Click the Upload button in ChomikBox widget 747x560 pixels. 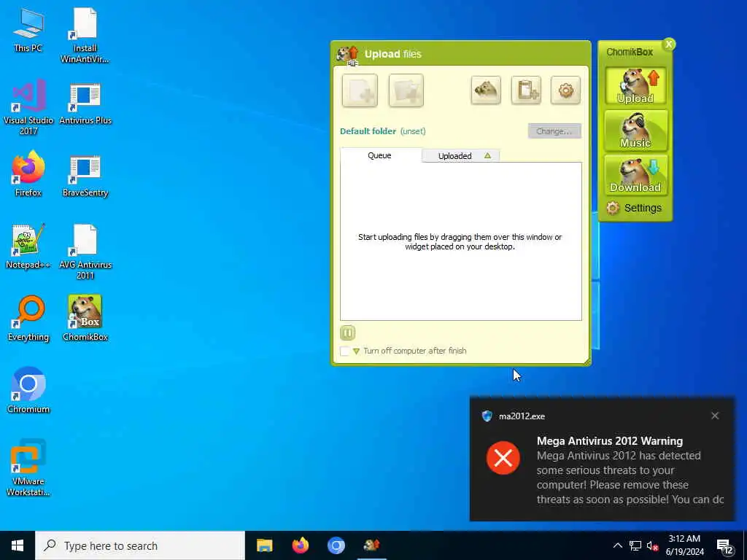pos(636,86)
